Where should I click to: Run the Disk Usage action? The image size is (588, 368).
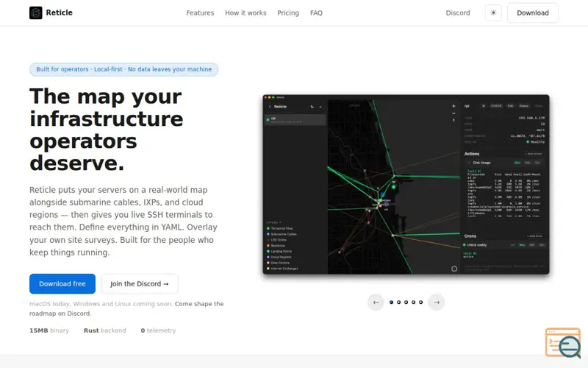(x=517, y=163)
